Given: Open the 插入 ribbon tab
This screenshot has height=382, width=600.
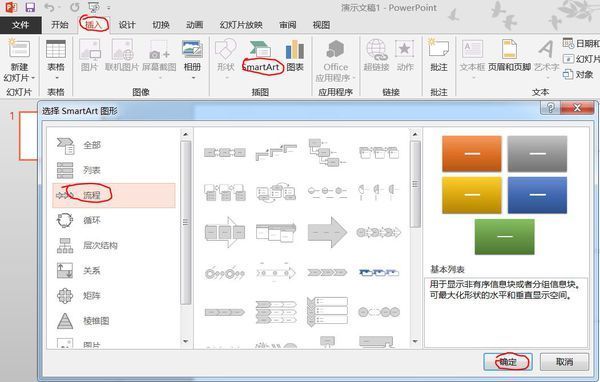Looking at the screenshot, I should tap(94, 25).
